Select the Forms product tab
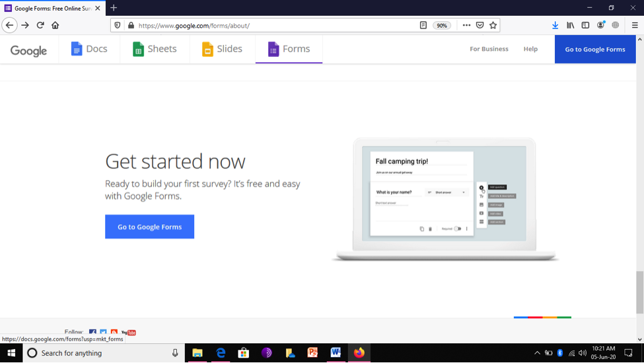 point(289,49)
